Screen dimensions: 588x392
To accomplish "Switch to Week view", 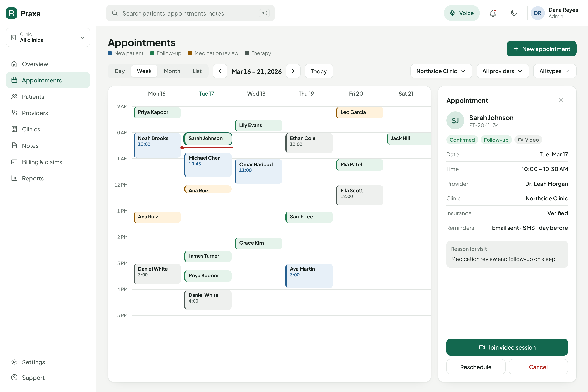I will (144, 71).
